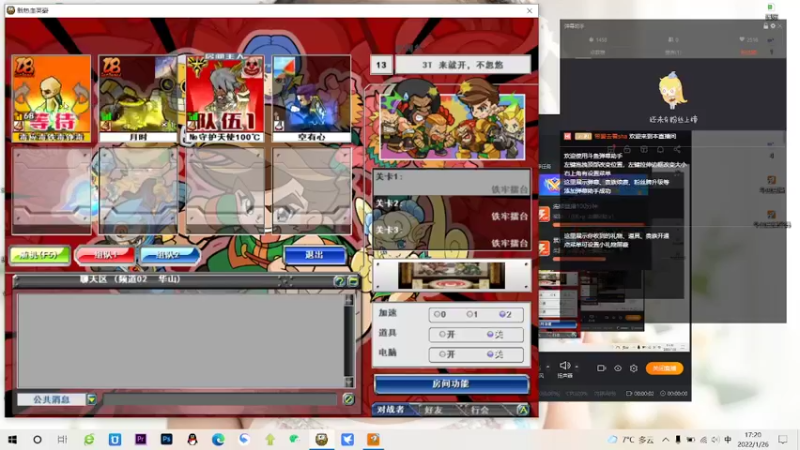Click the Cortana circle on the taskbar
The image size is (800, 450).
[37, 439]
